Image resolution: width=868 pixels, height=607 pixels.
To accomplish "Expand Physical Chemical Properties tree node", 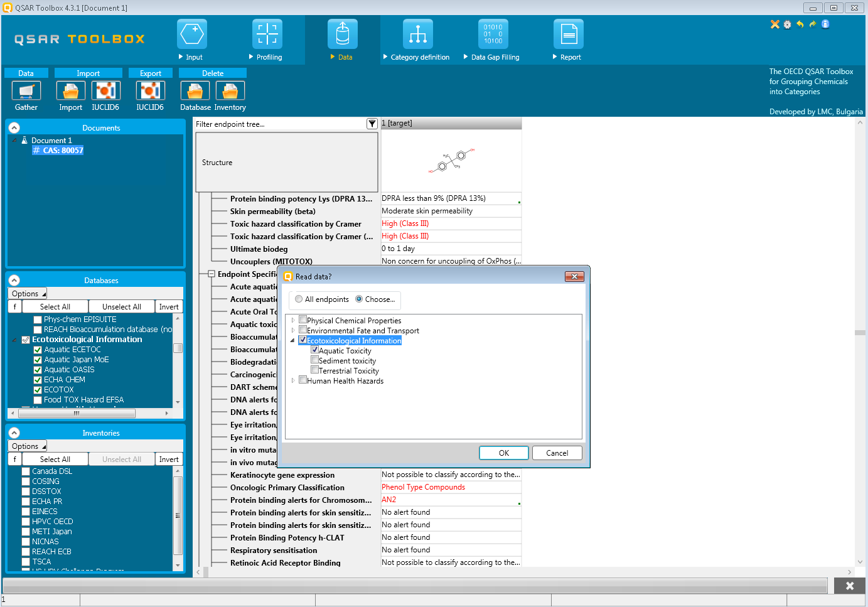I will [292, 320].
